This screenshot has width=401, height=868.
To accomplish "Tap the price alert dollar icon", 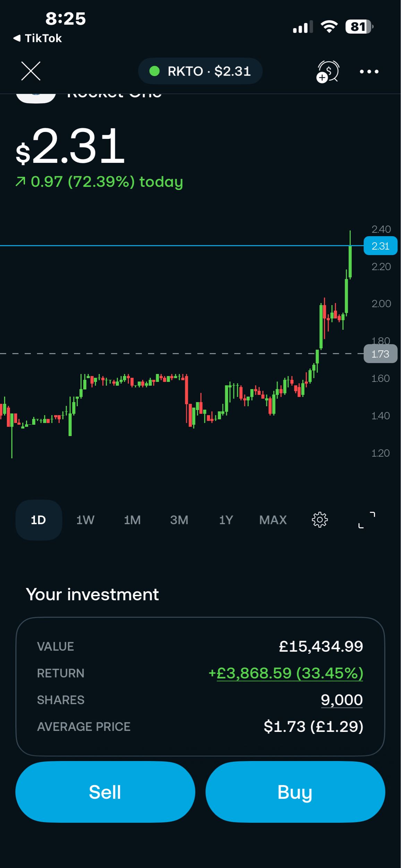I will 328,71.
